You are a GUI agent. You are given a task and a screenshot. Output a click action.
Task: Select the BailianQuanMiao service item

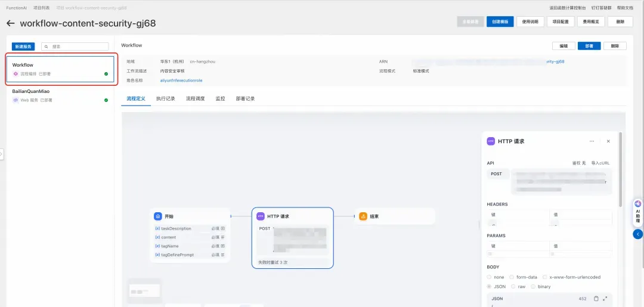(x=60, y=95)
